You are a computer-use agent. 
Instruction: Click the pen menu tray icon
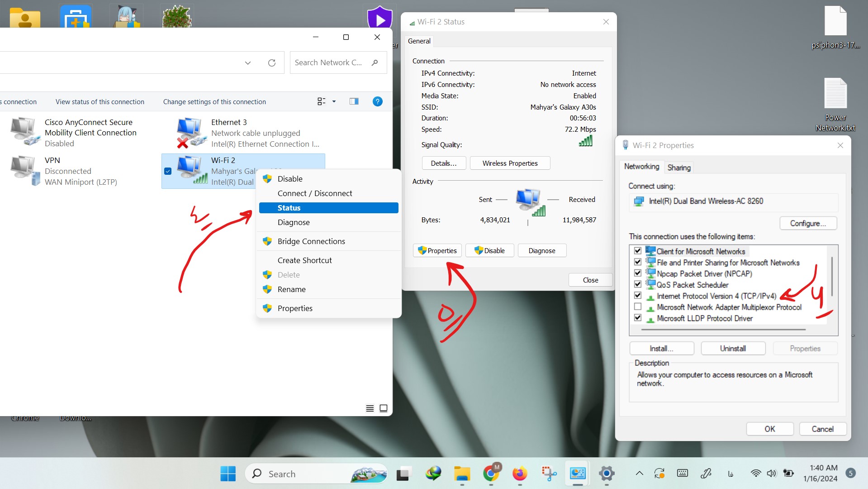pos(706,474)
